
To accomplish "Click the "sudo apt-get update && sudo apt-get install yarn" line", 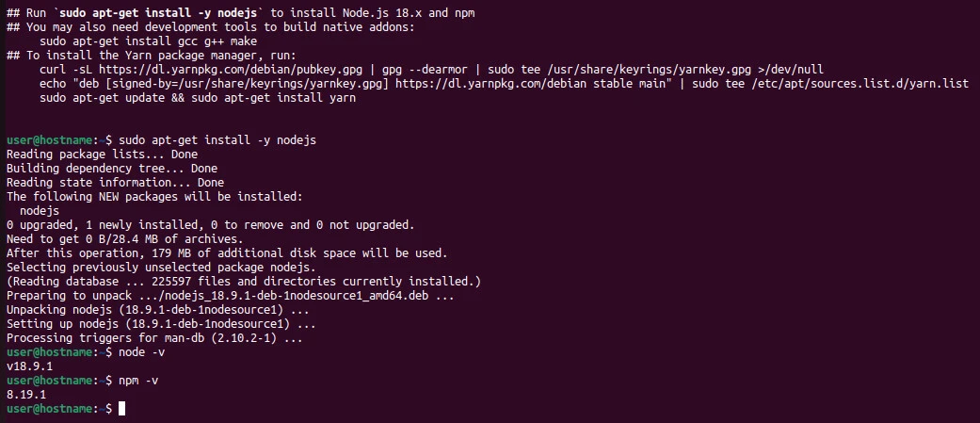I will pyautogui.click(x=194, y=97).
